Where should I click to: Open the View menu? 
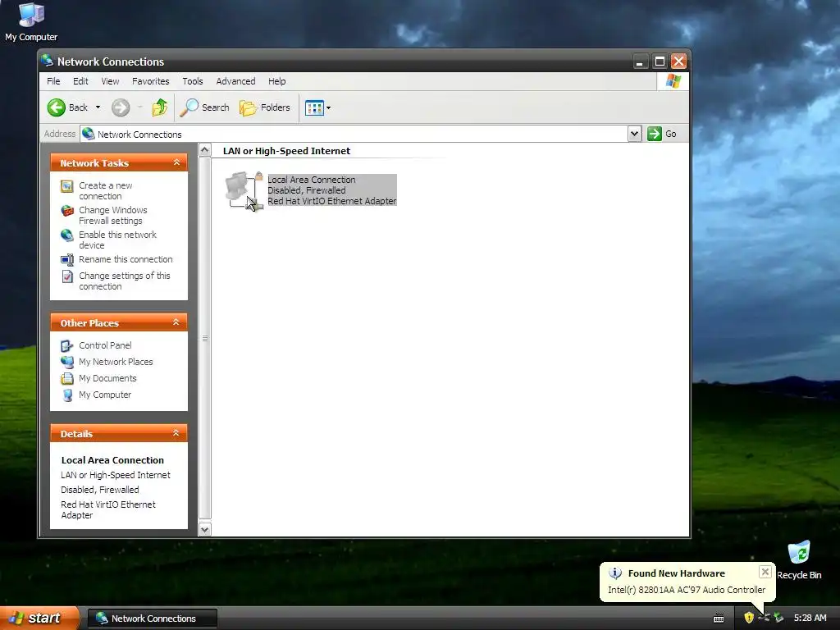111,81
